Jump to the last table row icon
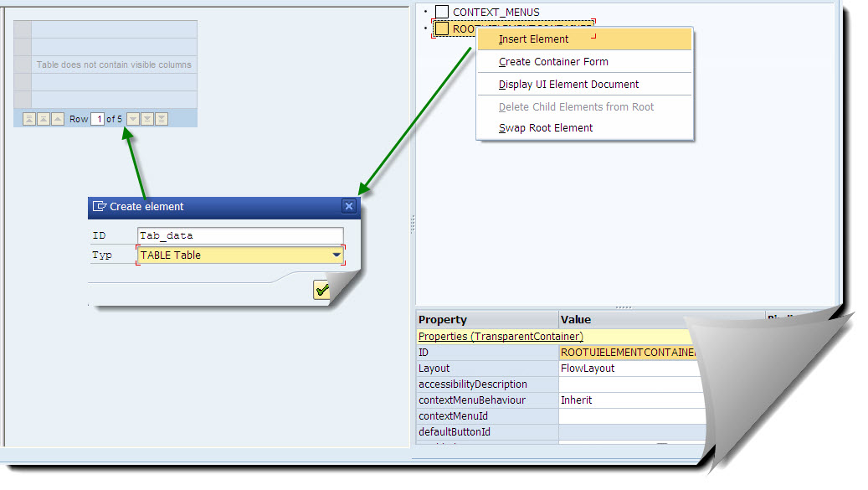Viewport: 868px width, 490px height. [x=160, y=119]
